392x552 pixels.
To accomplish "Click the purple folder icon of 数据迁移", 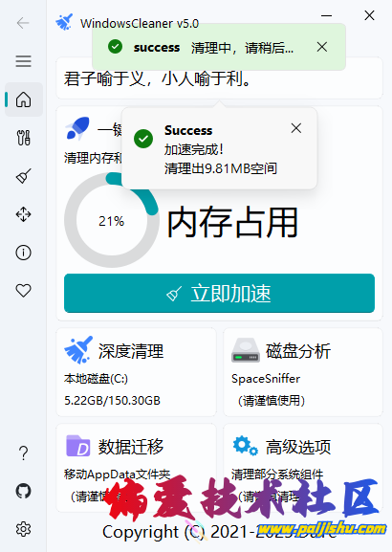I will coord(77,446).
